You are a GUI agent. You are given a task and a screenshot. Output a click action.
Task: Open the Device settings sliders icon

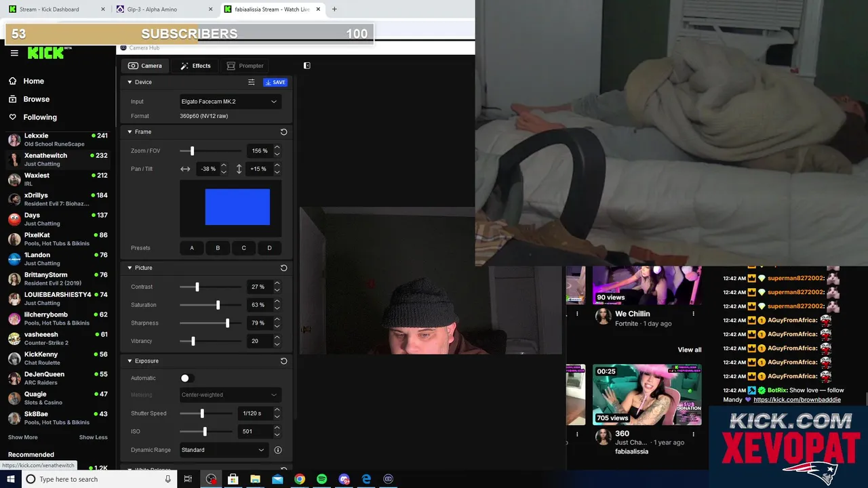(x=251, y=82)
